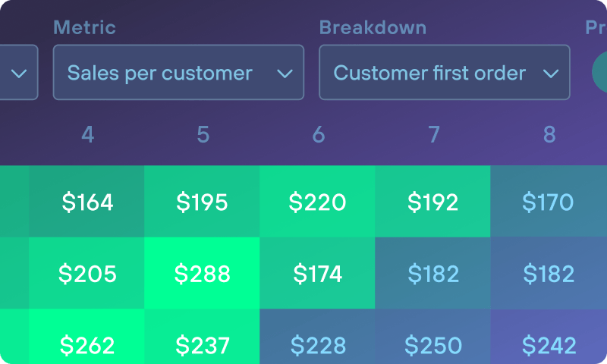Click the $164 heatmap cell
The image size is (607, 364).
(87, 202)
